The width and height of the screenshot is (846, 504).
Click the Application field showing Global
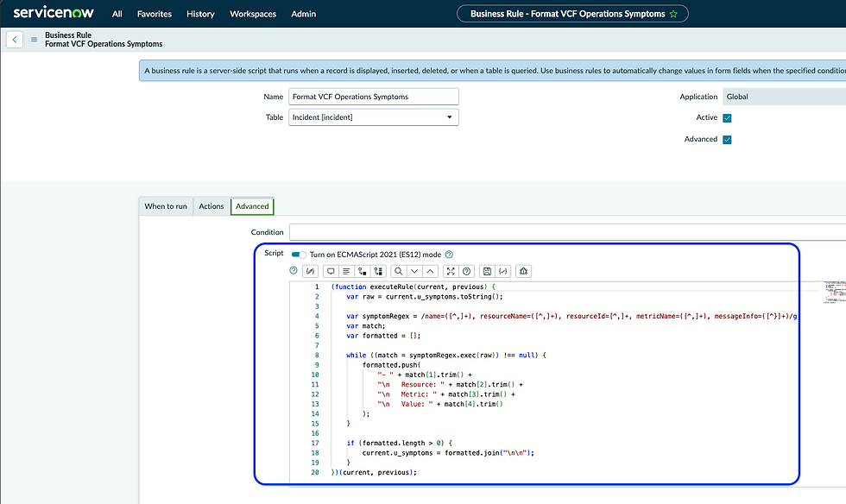tap(784, 97)
